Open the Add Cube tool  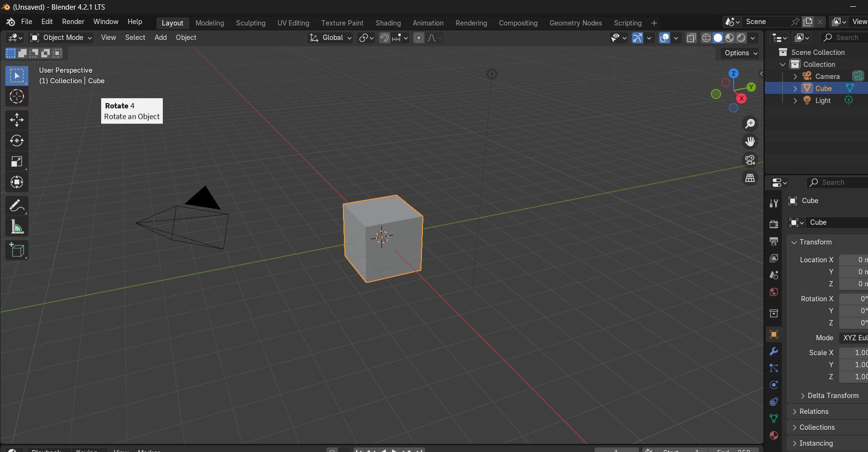tap(17, 250)
